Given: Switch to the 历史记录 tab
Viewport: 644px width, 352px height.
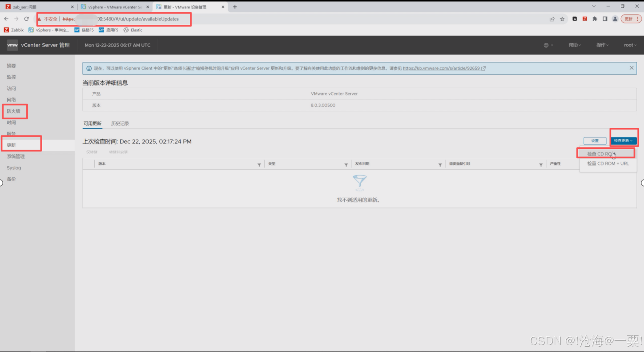Looking at the screenshot, I should tap(120, 123).
